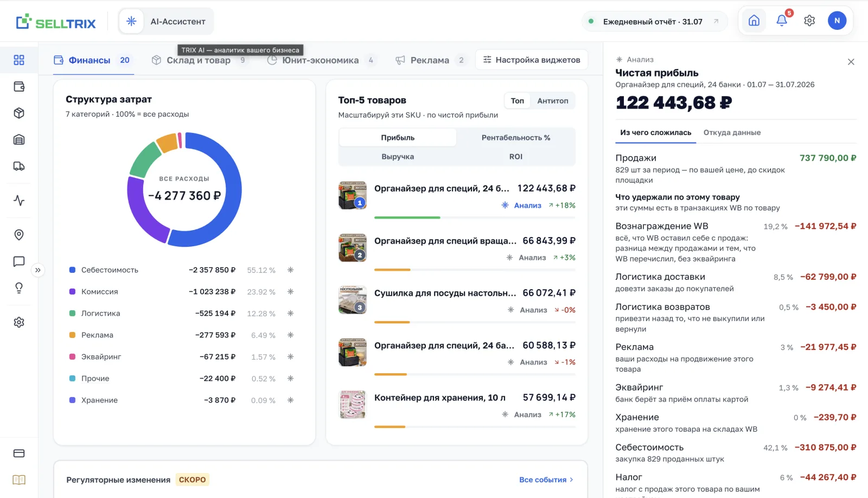Open the activity pulse icon in sidebar
This screenshot has width=868, height=498.
click(x=19, y=201)
